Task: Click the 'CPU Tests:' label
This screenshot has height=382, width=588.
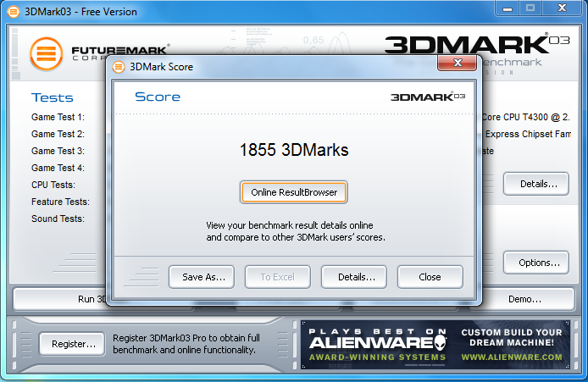Action: coord(53,185)
